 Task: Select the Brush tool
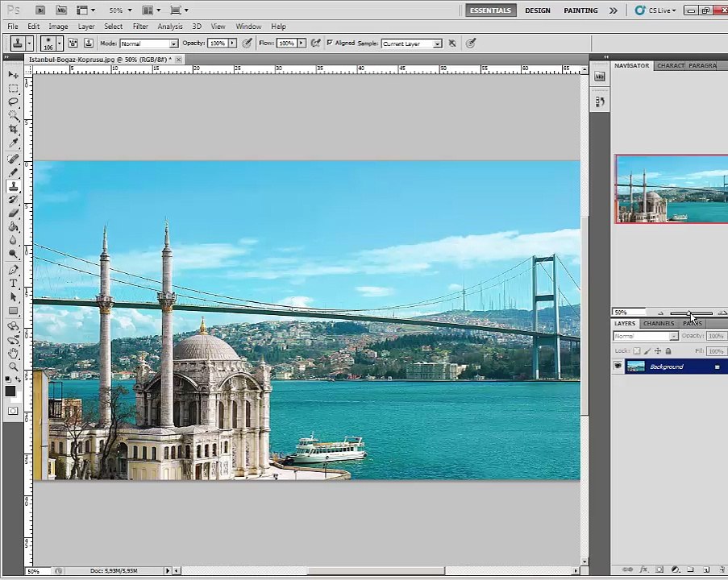click(x=13, y=172)
